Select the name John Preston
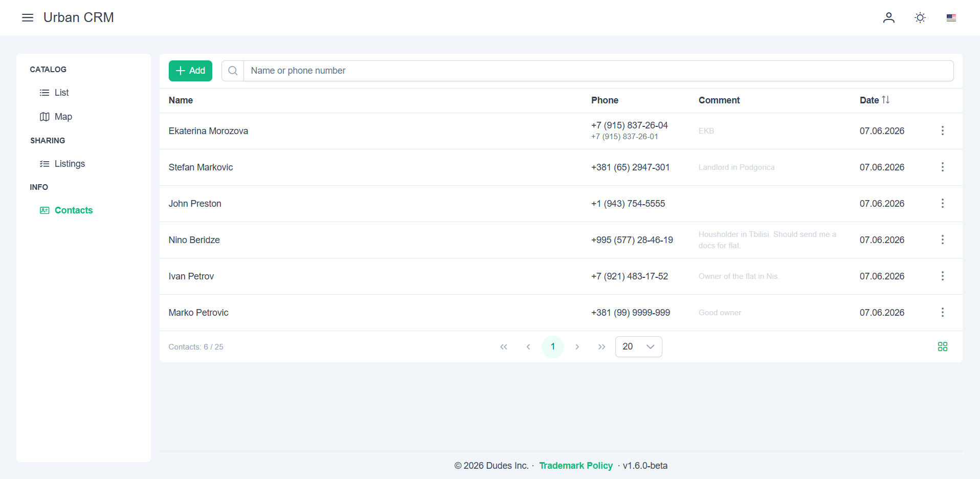Screen dimensions: 980x479 click(195, 204)
